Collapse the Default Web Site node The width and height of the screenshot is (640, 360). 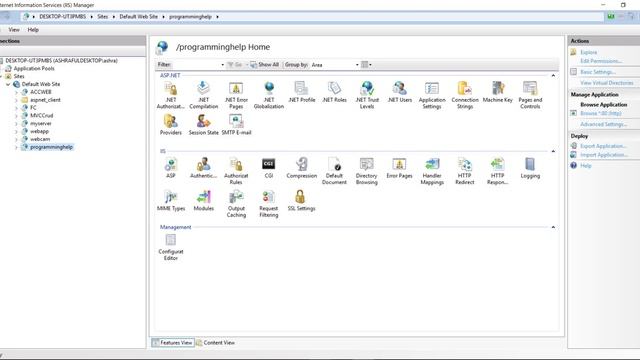click(x=8, y=84)
